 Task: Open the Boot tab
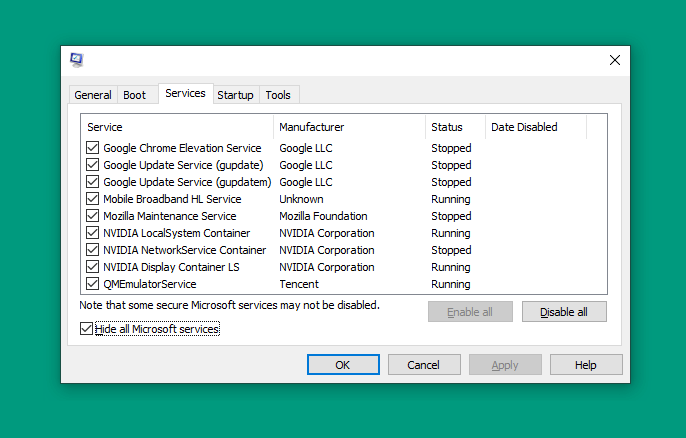[134, 95]
